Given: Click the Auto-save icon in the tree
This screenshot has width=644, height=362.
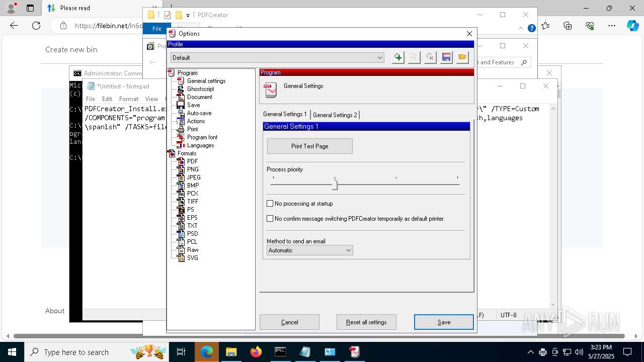Looking at the screenshot, I should 181,113.
